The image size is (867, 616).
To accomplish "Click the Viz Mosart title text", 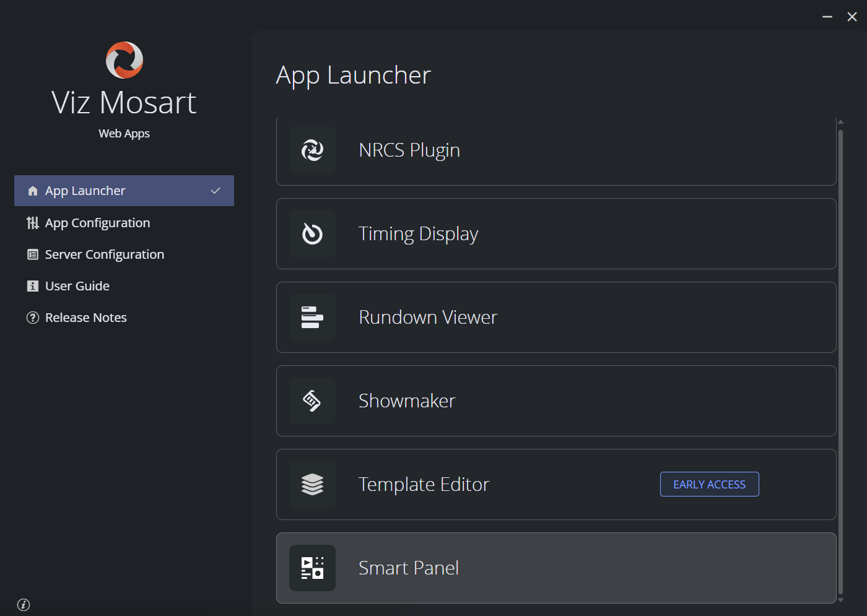I will (124, 103).
